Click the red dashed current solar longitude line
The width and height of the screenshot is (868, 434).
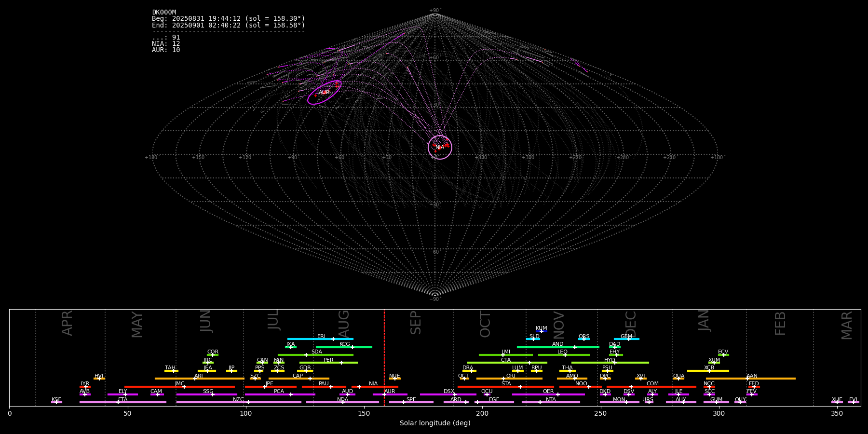click(384, 357)
